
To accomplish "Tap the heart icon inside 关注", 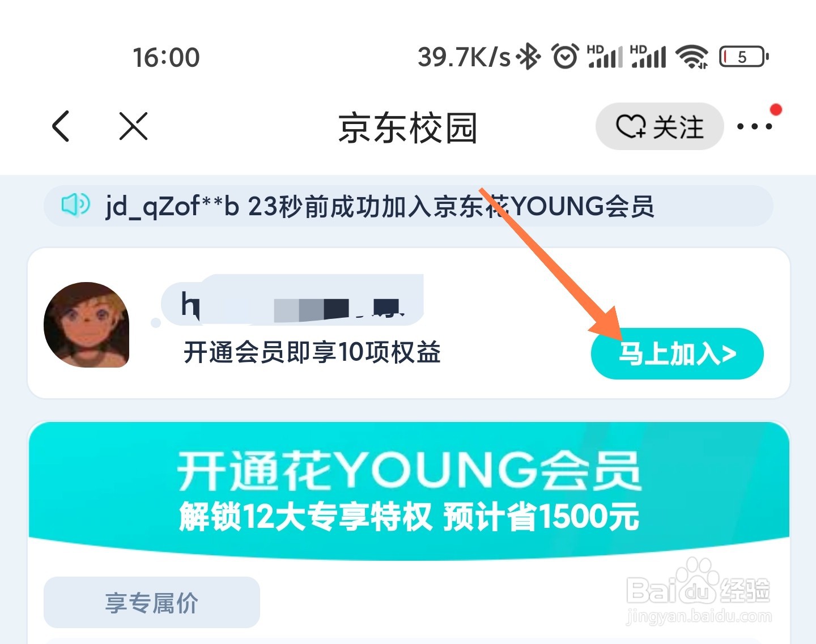I will (x=631, y=126).
